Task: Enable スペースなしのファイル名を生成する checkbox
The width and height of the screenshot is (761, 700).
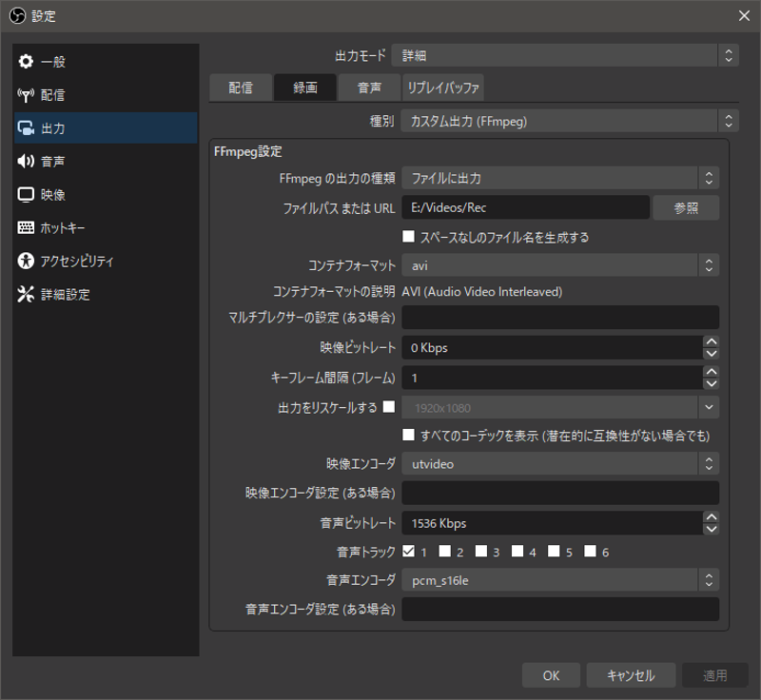Action: (409, 237)
